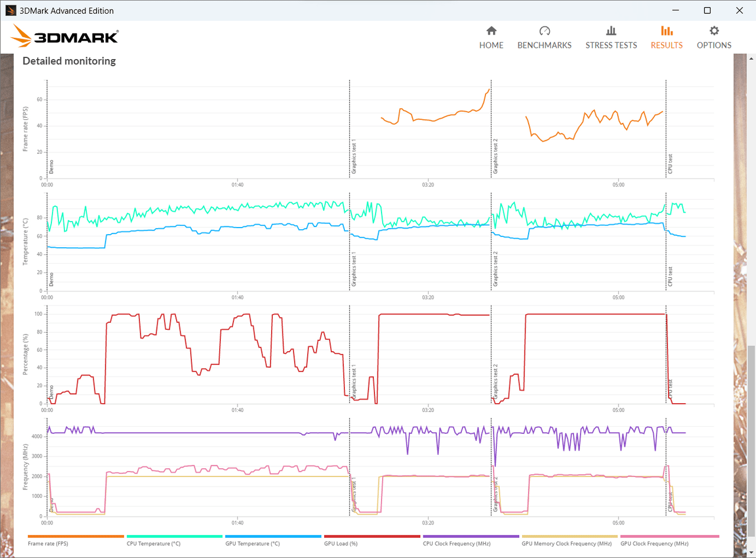Open the Options gear icon

coord(714,31)
